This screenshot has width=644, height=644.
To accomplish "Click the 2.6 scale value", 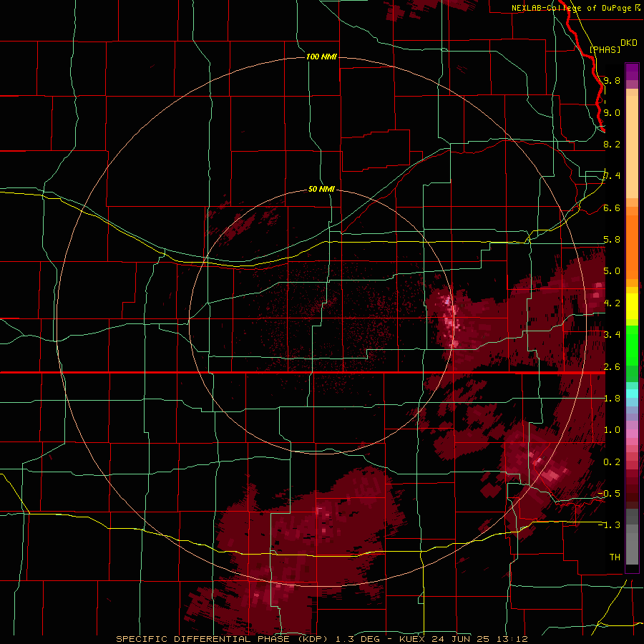I will [x=612, y=367].
